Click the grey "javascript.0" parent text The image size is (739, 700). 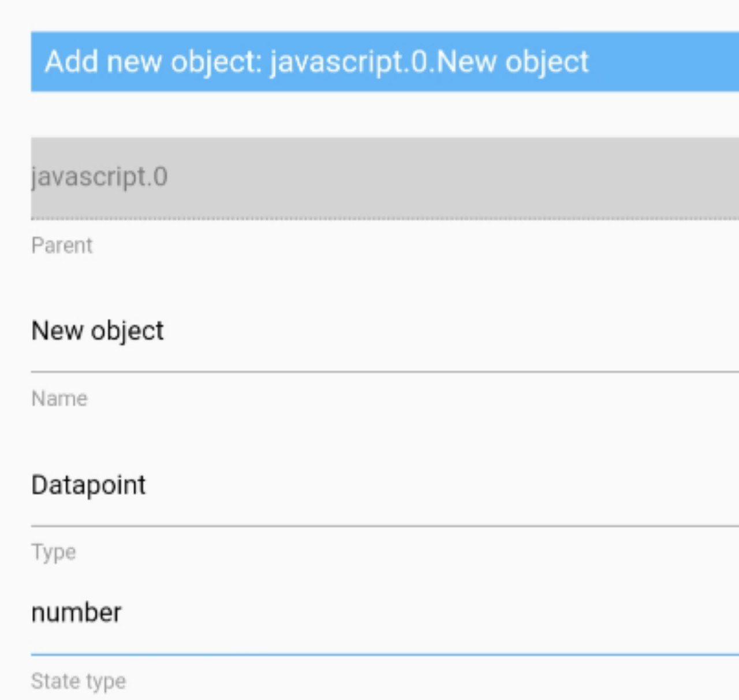[99, 177]
